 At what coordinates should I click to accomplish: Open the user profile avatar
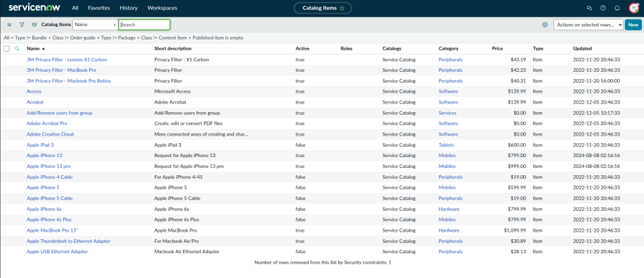[634, 8]
